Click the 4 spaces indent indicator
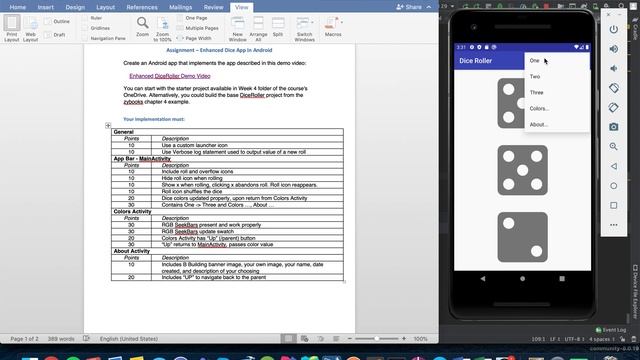Image resolution: width=640 pixels, height=360 pixels. [602, 339]
